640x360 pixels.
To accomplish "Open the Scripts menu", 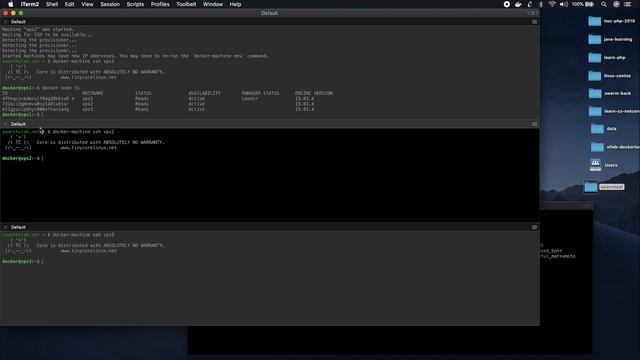I will point(135,4).
